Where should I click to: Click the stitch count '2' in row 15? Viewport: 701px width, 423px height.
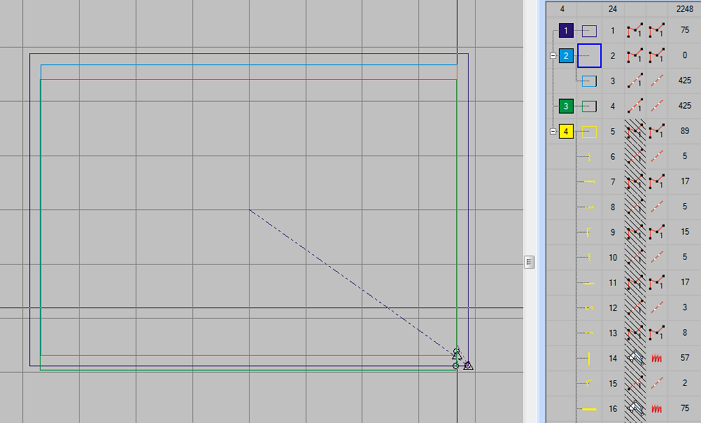685,383
